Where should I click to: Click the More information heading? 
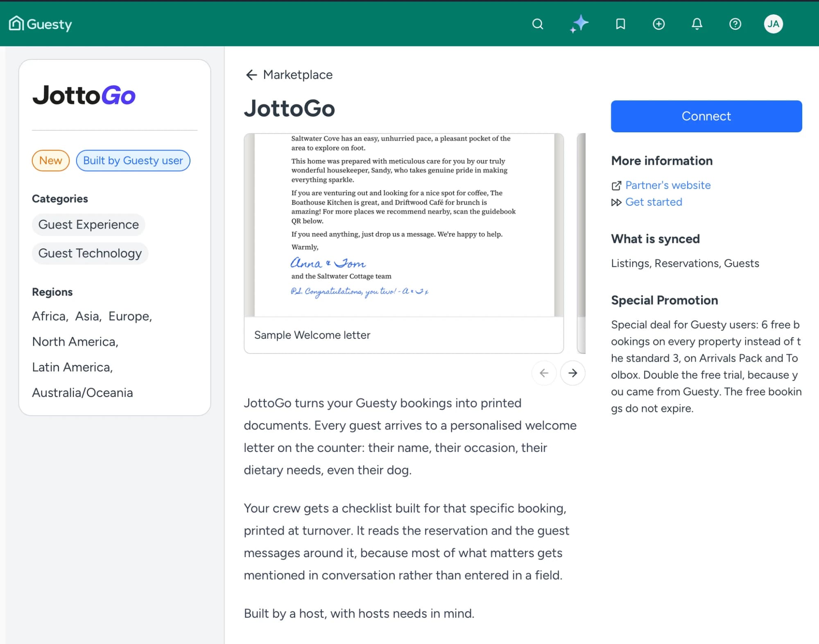tap(662, 161)
